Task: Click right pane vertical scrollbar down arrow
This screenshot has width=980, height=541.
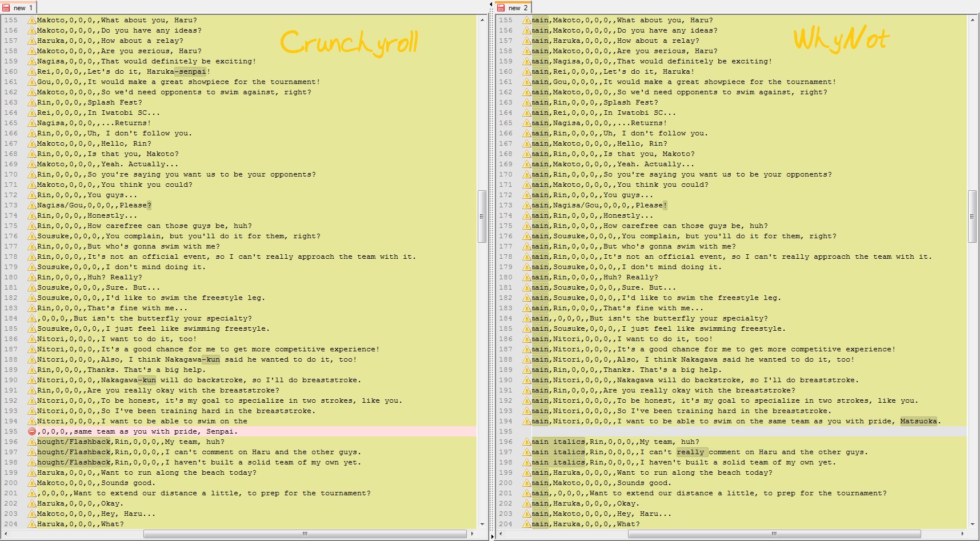Action: point(973,524)
